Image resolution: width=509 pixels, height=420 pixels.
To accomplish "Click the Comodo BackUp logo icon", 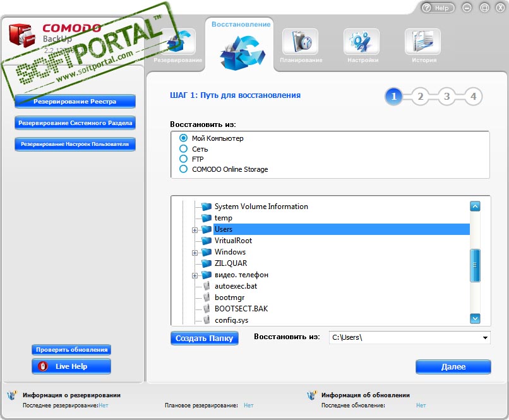I will (21, 35).
